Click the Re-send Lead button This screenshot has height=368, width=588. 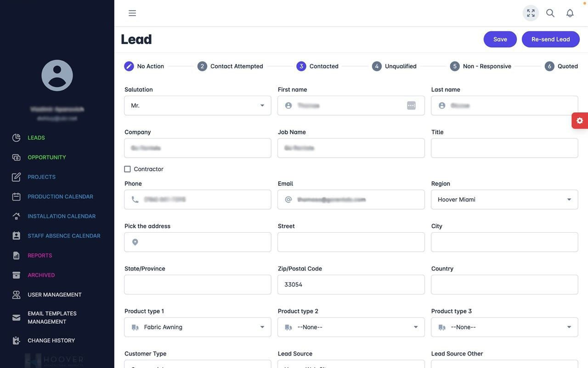550,39
